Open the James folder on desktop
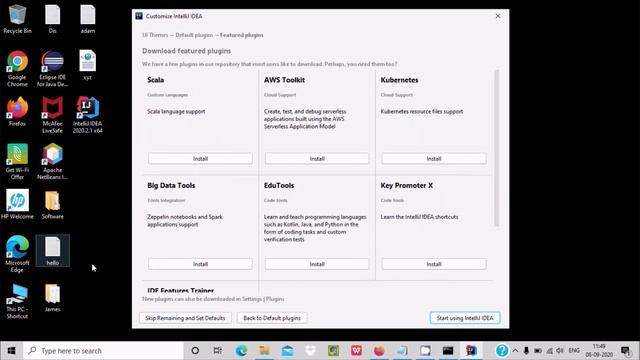The width and height of the screenshot is (640, 360). coord(52,298)
